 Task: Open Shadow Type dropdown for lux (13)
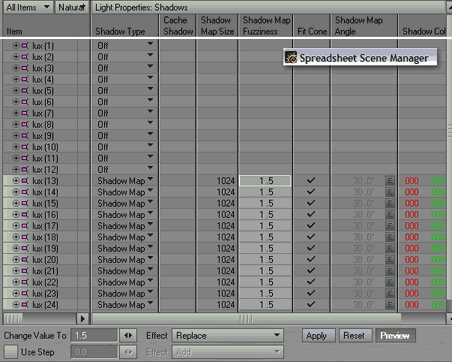coord(150,179)
